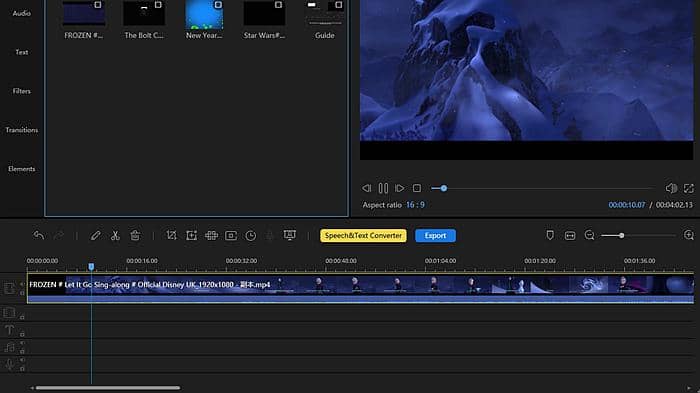Select The Bolt C... media thumbnail

[x=144, y=13]
